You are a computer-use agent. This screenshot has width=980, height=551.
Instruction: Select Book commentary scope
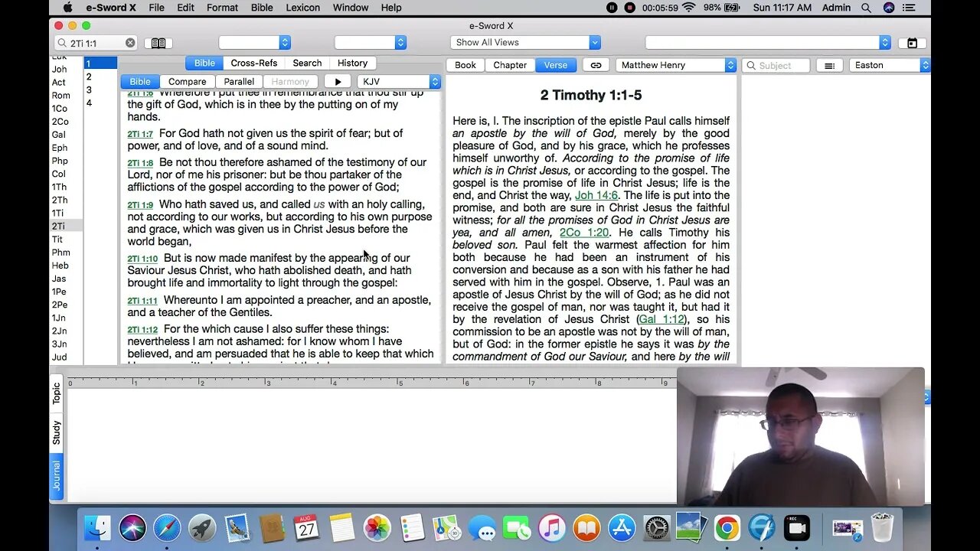tap(465, 65)
